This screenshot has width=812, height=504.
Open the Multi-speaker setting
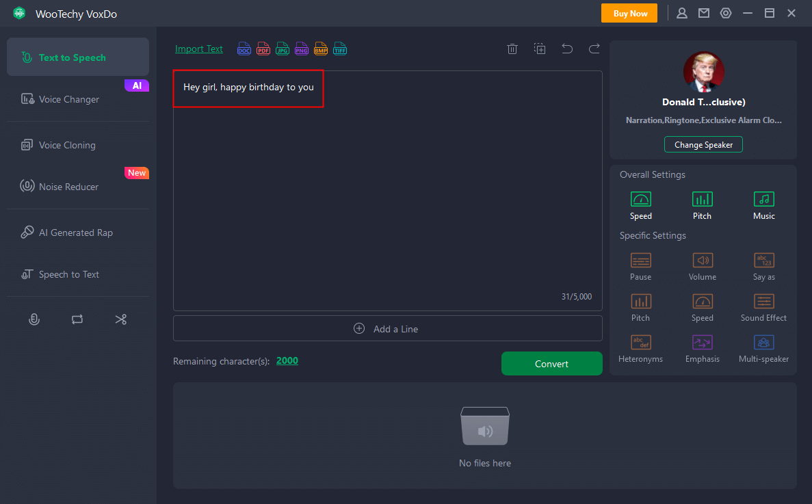(764, 348)
